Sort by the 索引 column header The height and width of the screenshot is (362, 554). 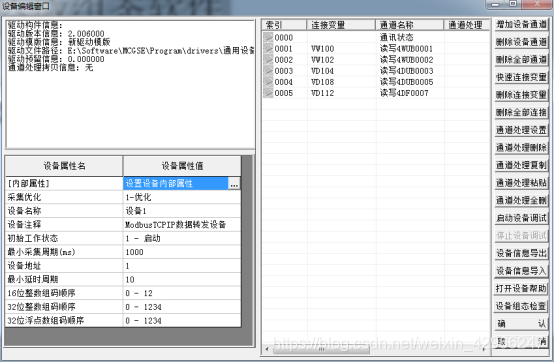(x=284, y=25)
